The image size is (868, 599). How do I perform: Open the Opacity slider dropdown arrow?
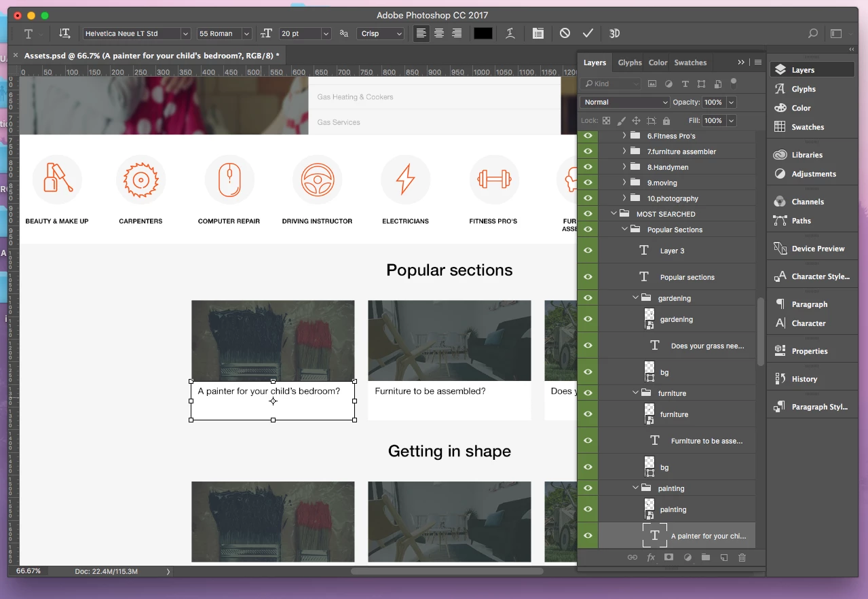[731, 102]
